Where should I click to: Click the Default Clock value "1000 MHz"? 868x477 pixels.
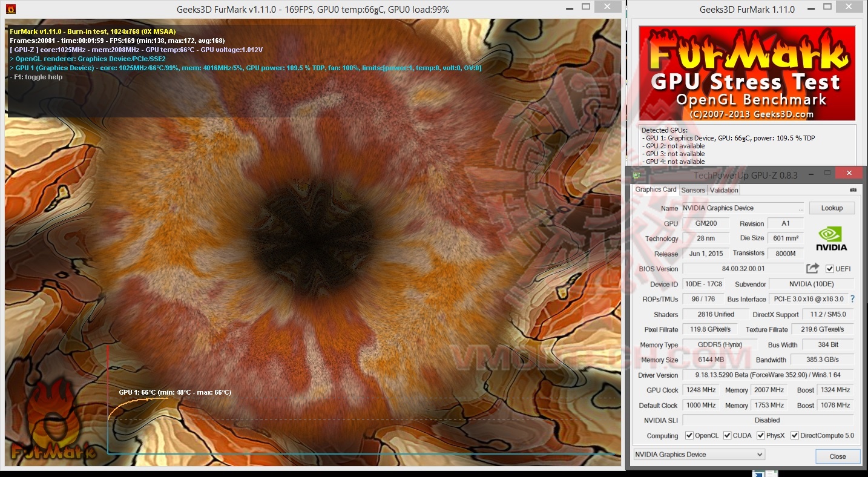tap(702, 405)
